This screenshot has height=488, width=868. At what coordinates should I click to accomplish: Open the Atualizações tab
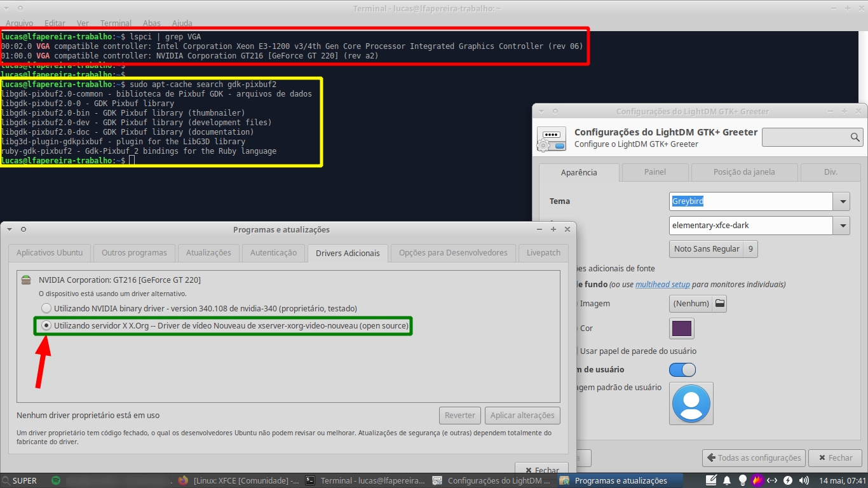coord(208,252)
